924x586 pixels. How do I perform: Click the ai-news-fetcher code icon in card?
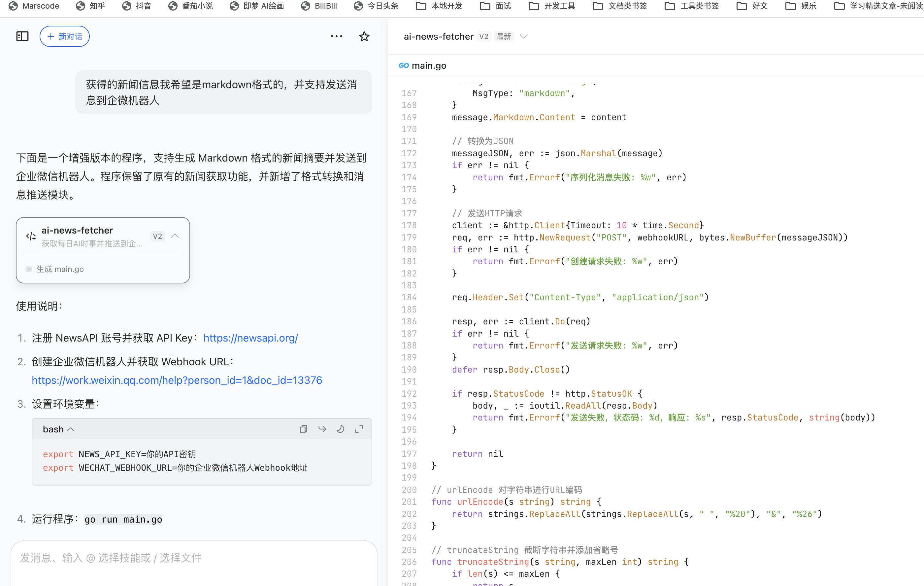pos(31,236)
